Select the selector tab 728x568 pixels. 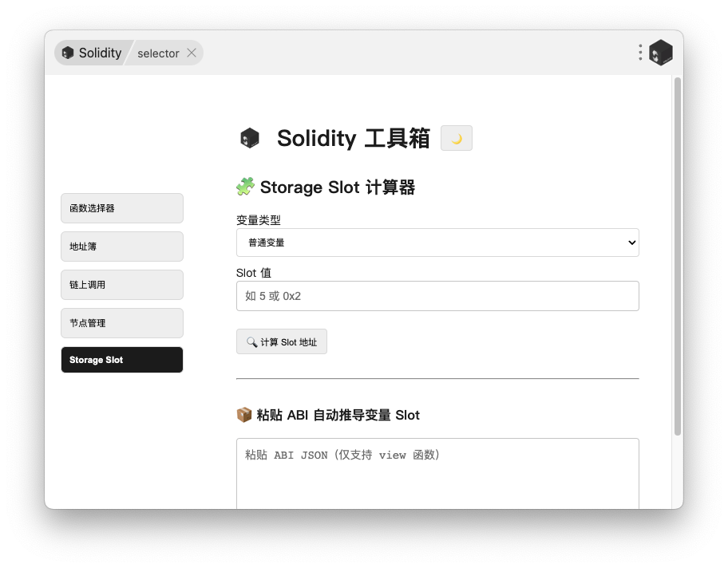[158, 53]
